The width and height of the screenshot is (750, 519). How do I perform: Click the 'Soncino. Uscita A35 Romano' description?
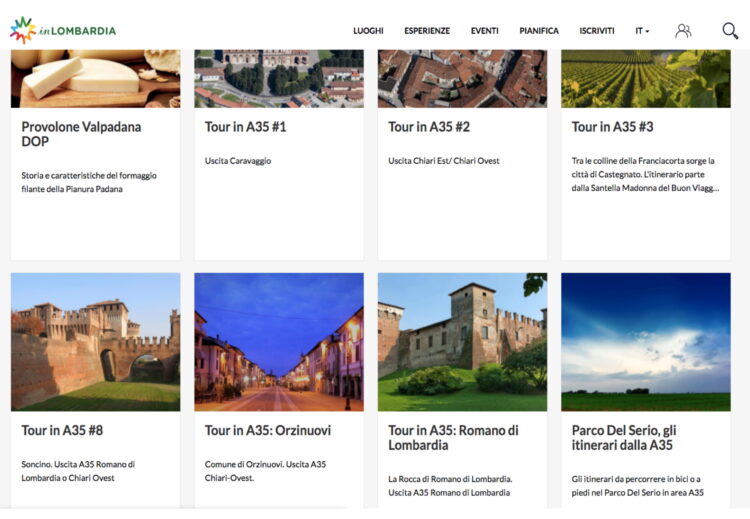(x=78, y=471)
